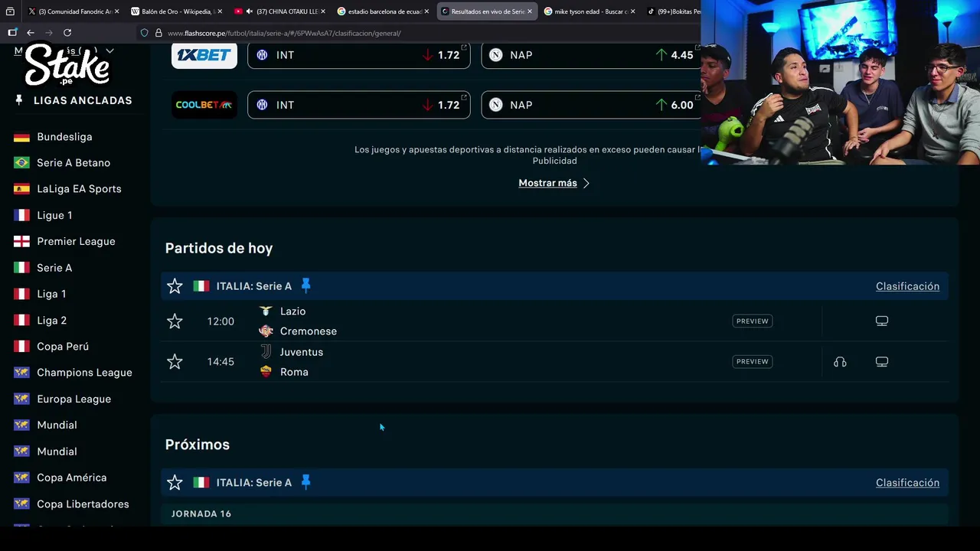980x551 pixels.
Task: Click the shield tracking protection icon
Action: 144,33
